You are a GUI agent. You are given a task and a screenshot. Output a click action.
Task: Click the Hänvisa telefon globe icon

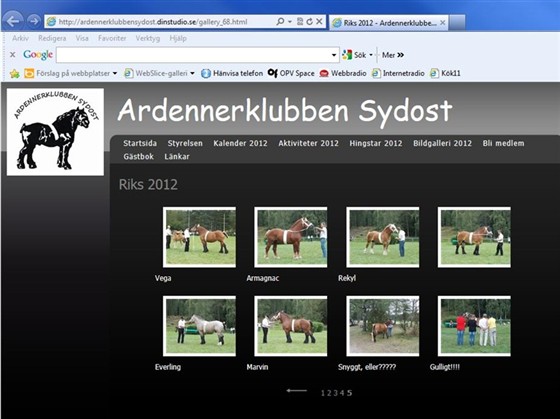pos(206,73)
